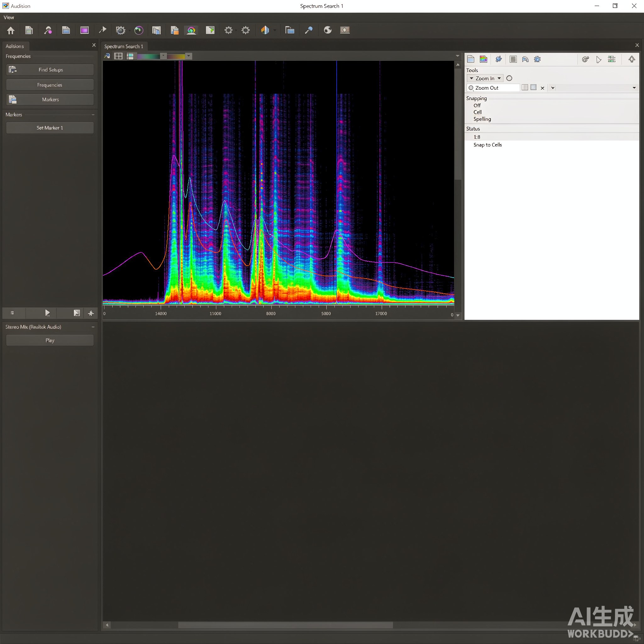
Task: Click the Play button under Stereo Mix
Action: (x=50, y=340)
